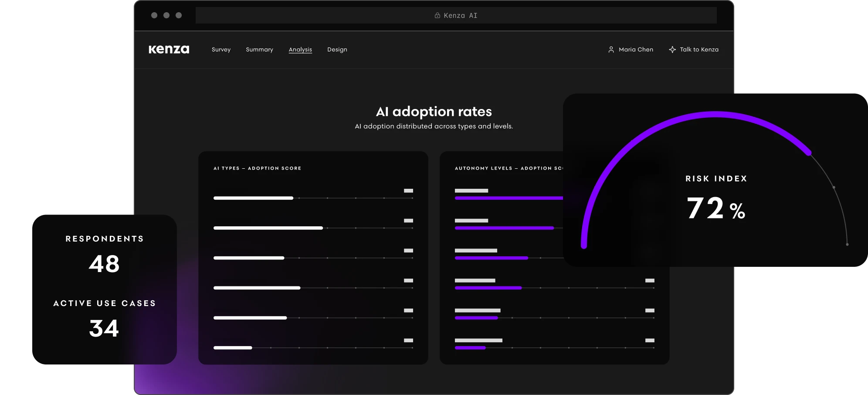Click the "ACTIVE USE CASES" label
This screenshot has width=868, height=395.
coord(105,303)
